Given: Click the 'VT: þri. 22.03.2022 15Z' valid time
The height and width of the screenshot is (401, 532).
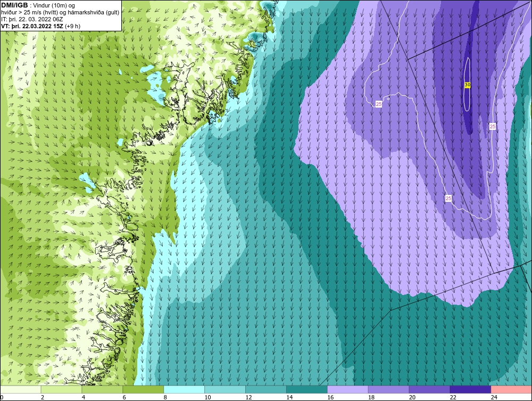Looking at the screenshot, I should pyautogui.click(x=32, y=26).
